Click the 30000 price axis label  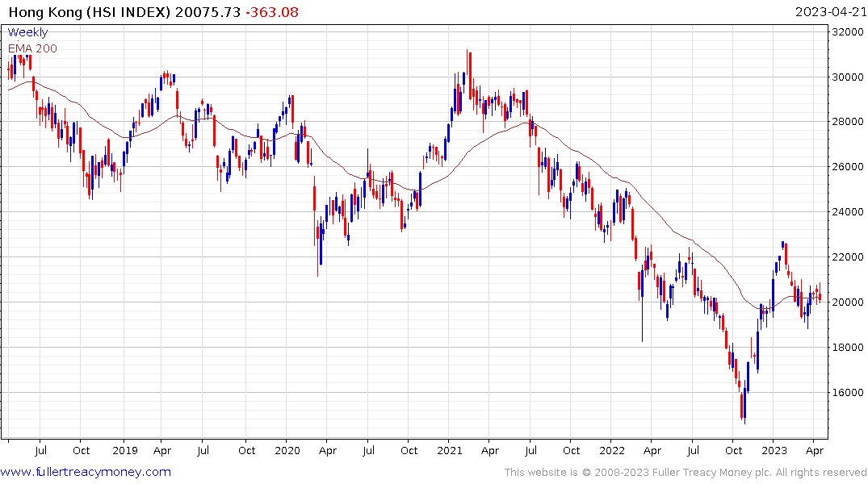(x=848, y=77)
